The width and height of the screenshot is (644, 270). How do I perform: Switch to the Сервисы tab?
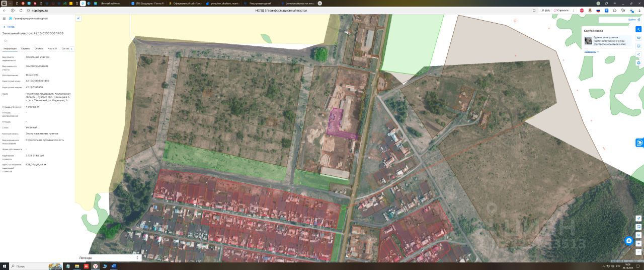click(x=26, y=49)
